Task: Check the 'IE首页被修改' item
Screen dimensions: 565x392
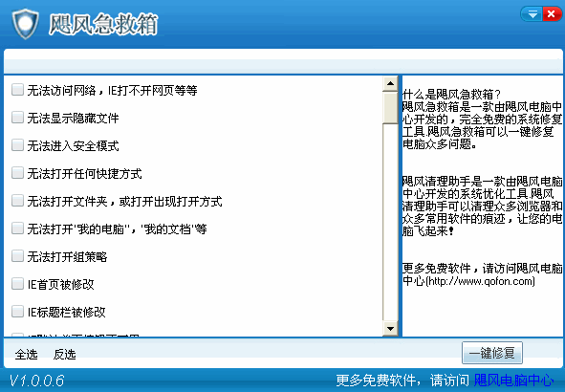Action: [17, 284]
